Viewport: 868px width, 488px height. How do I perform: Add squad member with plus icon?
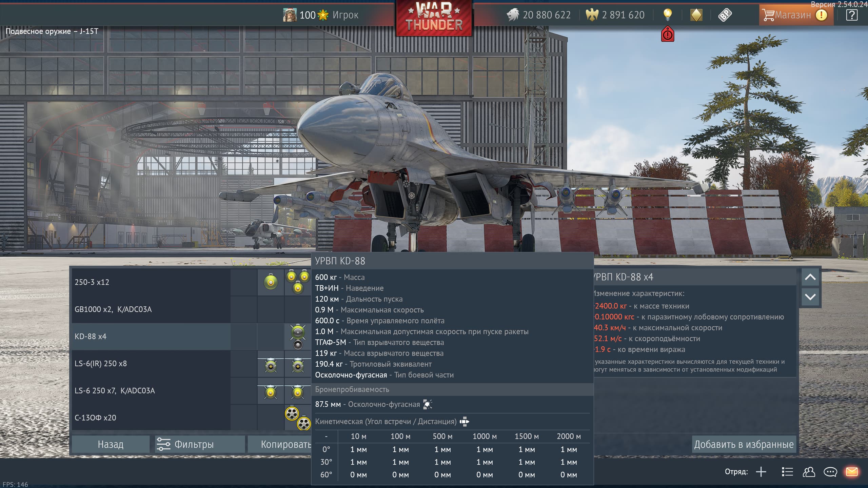[761, 472]
